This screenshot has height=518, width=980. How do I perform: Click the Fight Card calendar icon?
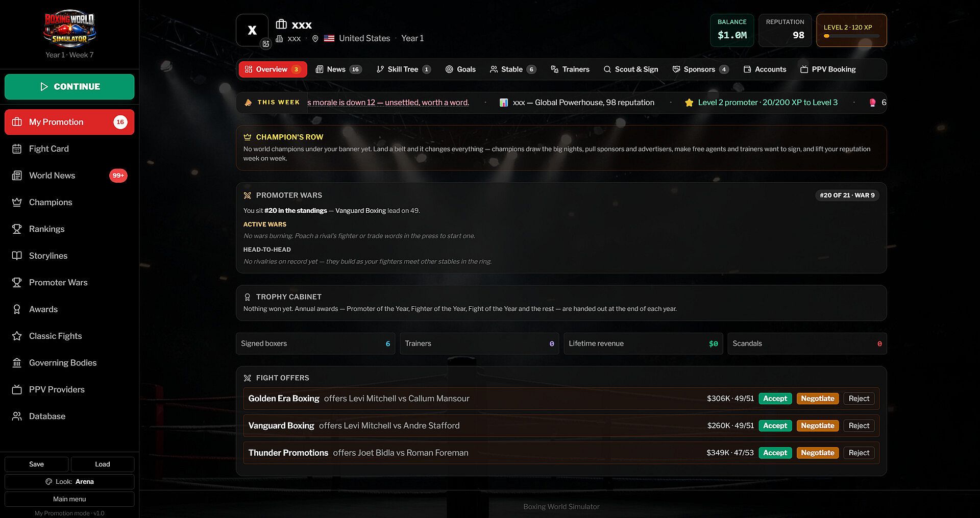tap(17, 149)
